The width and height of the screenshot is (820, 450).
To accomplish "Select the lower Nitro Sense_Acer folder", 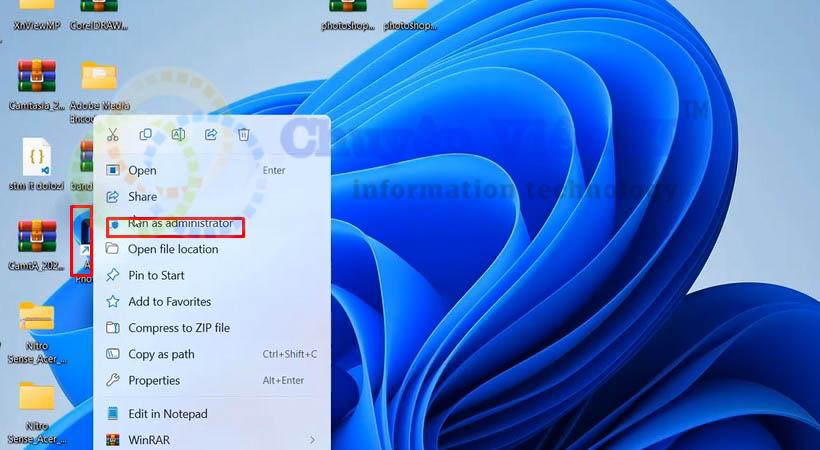I will (x=37, y=413).
